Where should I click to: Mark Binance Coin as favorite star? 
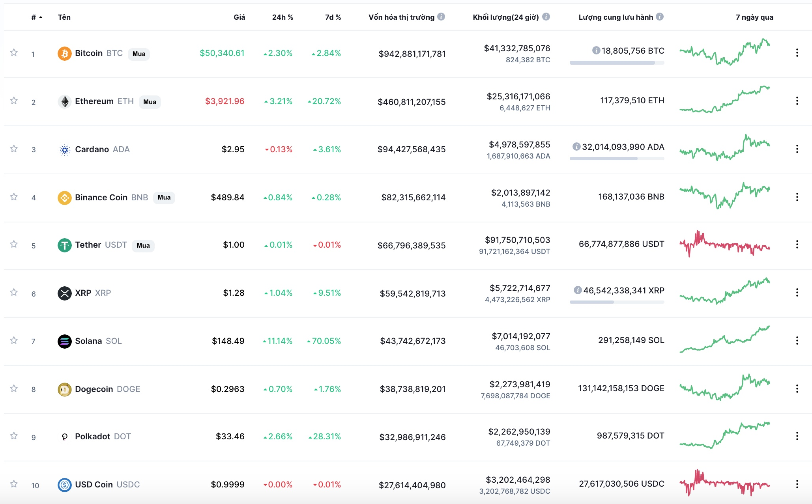[14, 197]
